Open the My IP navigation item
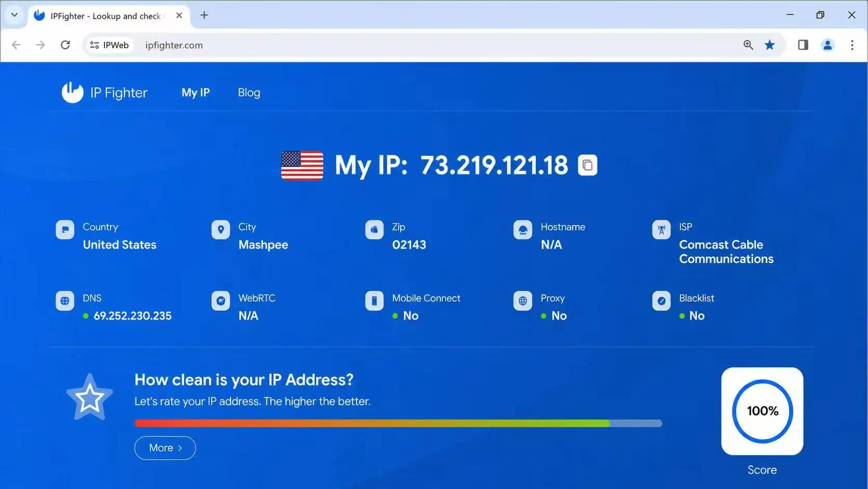 coord(196,92)
